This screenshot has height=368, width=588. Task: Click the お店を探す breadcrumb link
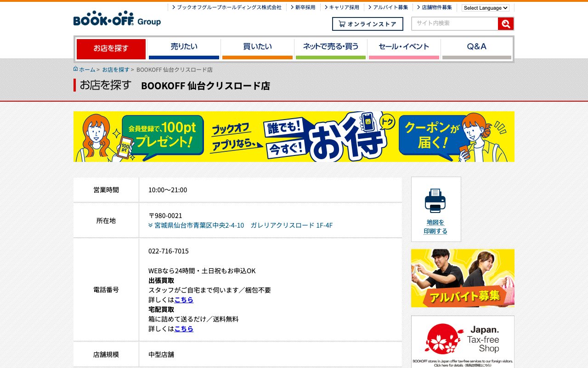coord(116,69)
